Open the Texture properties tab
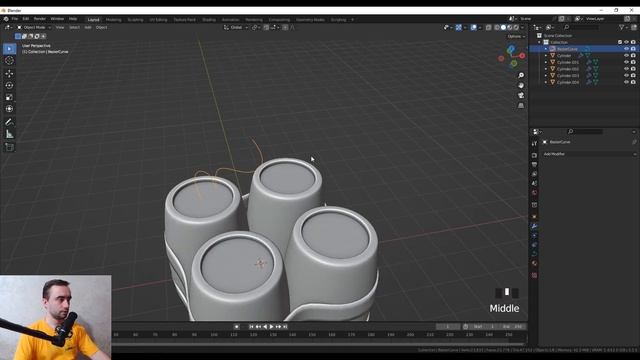 (x=534, y=275)
